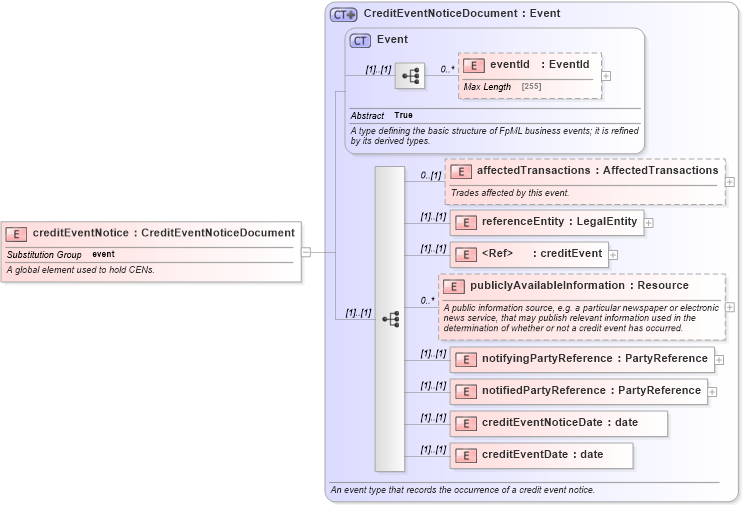Click the tall sequence compositor icon
The width and height of the screenshot is (743, 505).
pos(390,319)
